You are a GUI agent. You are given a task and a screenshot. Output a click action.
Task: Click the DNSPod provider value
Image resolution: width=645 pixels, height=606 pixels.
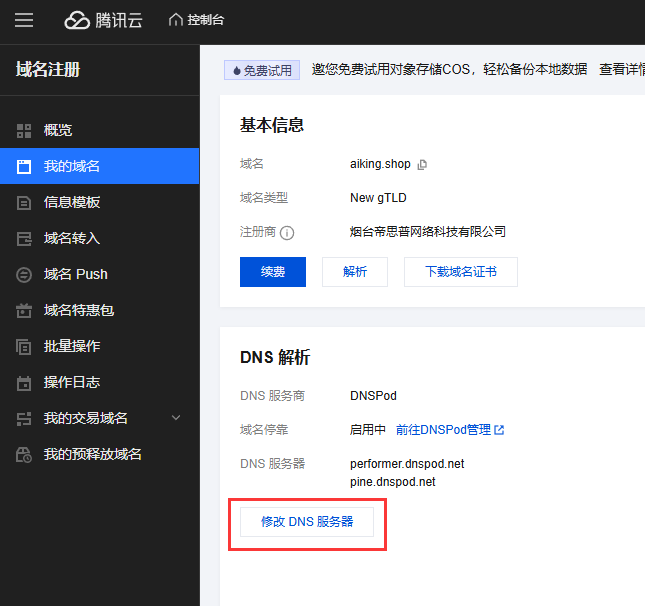coord(373,396)
